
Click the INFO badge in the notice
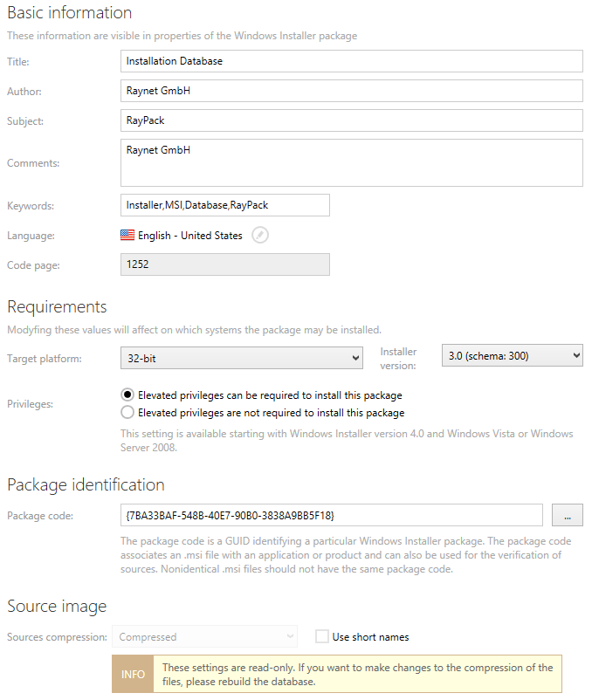point(133,675)
